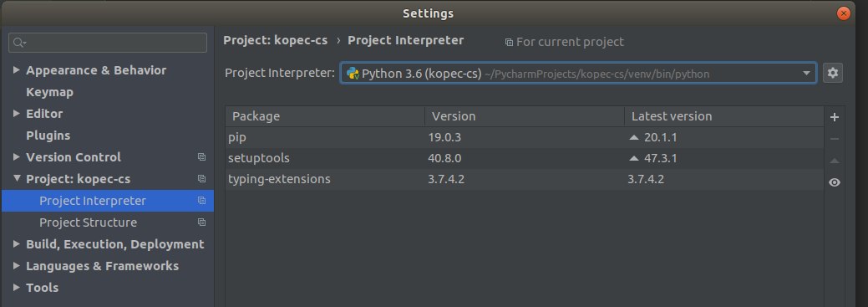Click the copy icon beside Version Control
The height and width of the screenshot is (307, 868).
pos(201,156)
